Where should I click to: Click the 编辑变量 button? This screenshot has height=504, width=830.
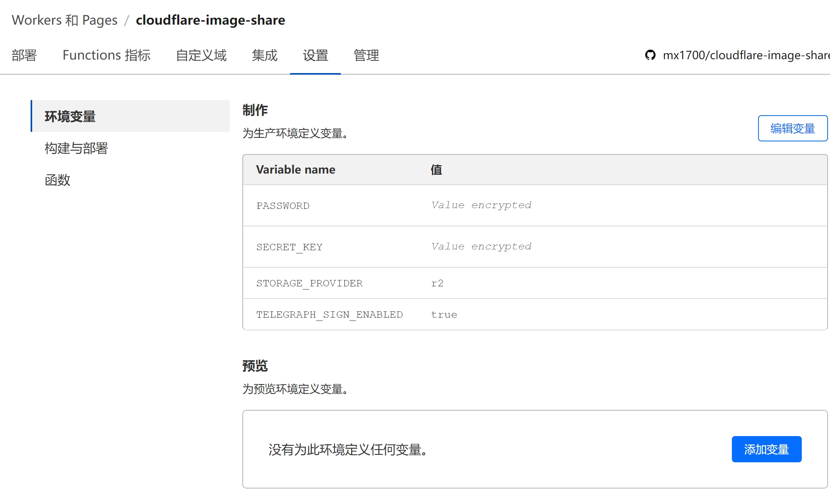(792, 128)
